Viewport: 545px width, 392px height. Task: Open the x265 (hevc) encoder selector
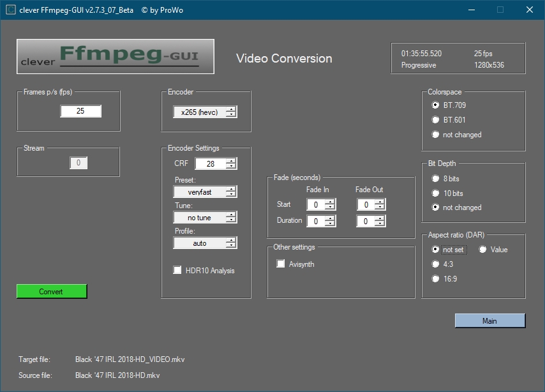pos(205,112)
